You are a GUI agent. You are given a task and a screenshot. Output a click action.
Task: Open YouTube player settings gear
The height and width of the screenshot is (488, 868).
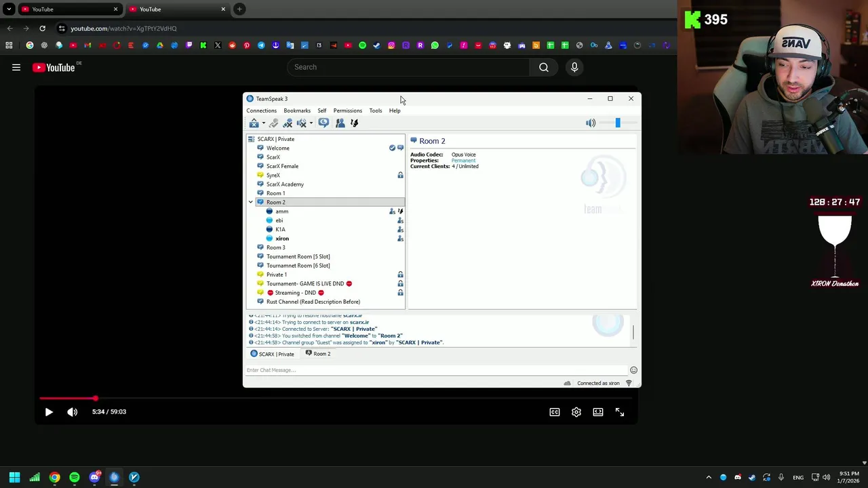(x=576, y=412)
